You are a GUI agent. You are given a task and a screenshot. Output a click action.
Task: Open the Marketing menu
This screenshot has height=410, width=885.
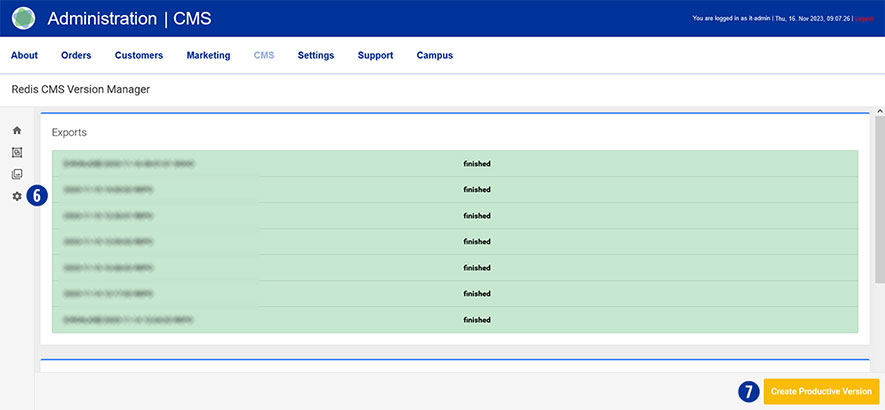(208, 55)
